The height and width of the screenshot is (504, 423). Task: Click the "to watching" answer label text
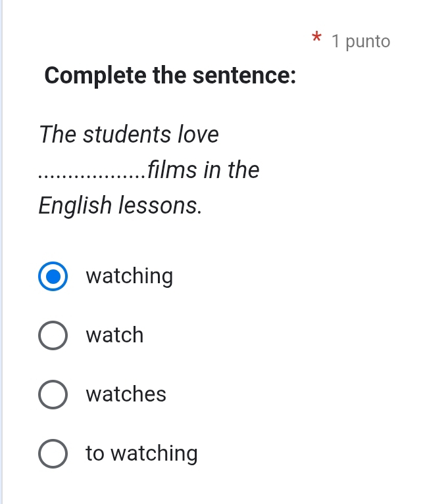(x=141, y=454)
